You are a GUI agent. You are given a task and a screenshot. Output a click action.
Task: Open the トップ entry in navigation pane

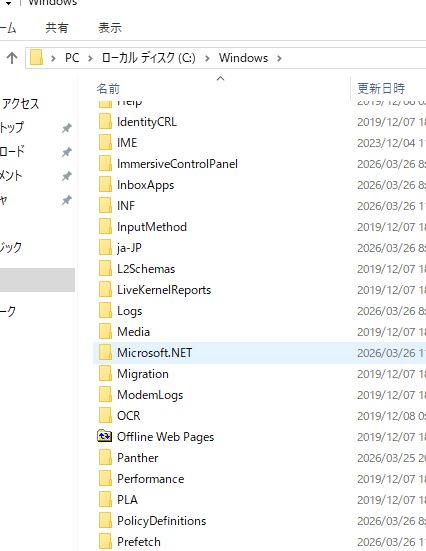12,128
